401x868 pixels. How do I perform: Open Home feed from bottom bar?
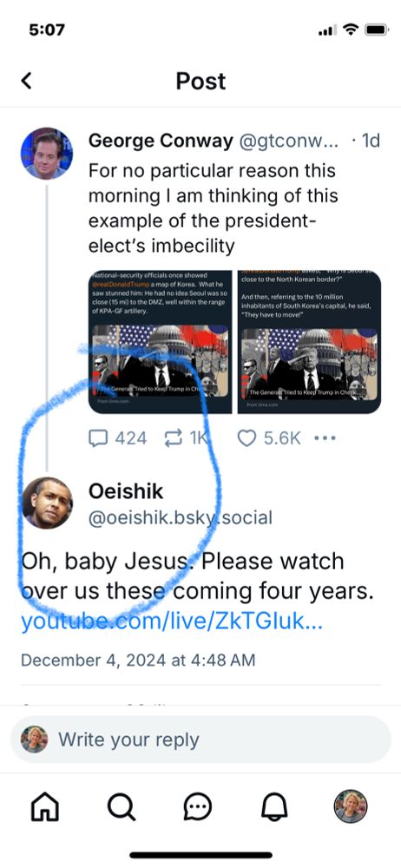click(x=46, y=806)
